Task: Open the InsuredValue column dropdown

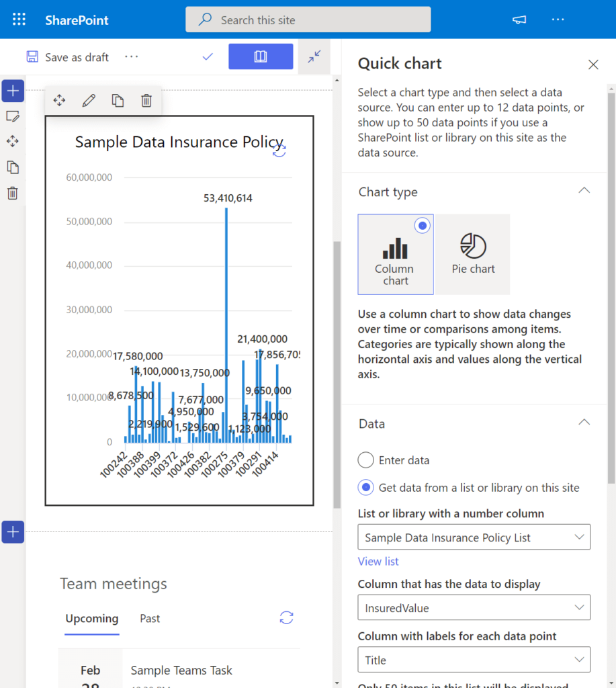Action: pyautogui.click(x=474, y=607)
